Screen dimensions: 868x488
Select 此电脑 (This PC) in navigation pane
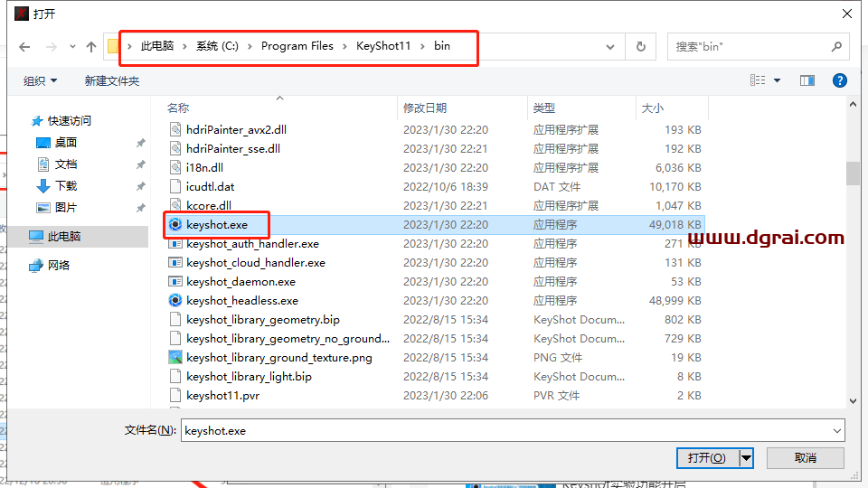(x=63, y=236)
